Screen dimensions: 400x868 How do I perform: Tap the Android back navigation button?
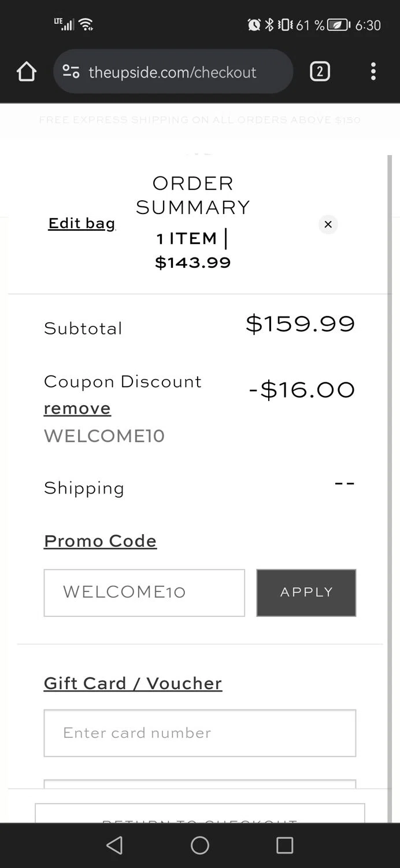pos(114,845)
